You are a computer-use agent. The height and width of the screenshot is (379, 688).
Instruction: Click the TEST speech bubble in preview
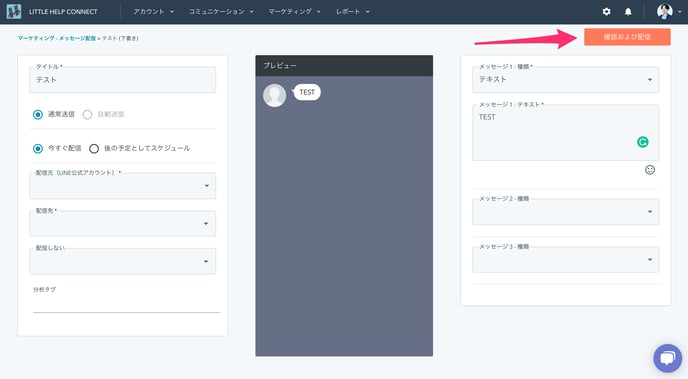(307, 92)
